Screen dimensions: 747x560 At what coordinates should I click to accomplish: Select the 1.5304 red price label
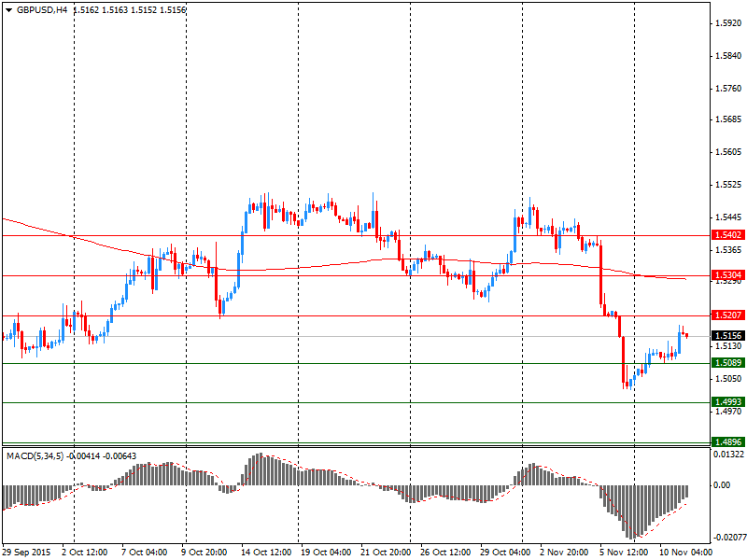pos(728,275)
